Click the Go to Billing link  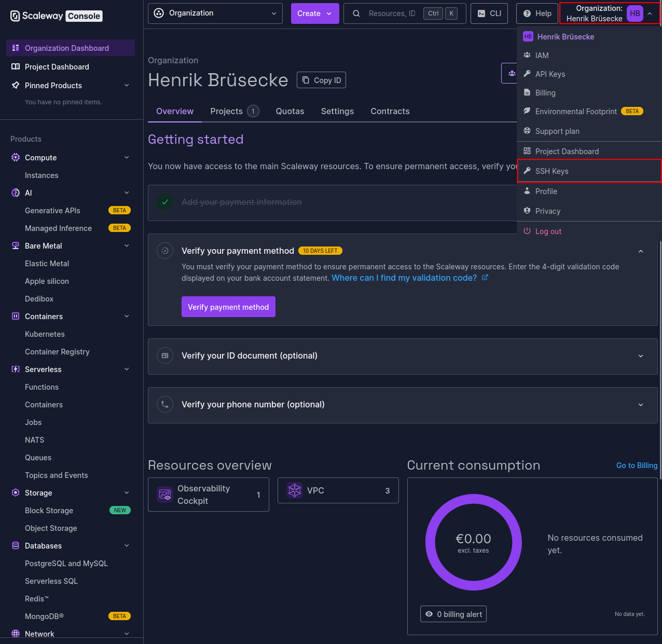pos(637,465)
